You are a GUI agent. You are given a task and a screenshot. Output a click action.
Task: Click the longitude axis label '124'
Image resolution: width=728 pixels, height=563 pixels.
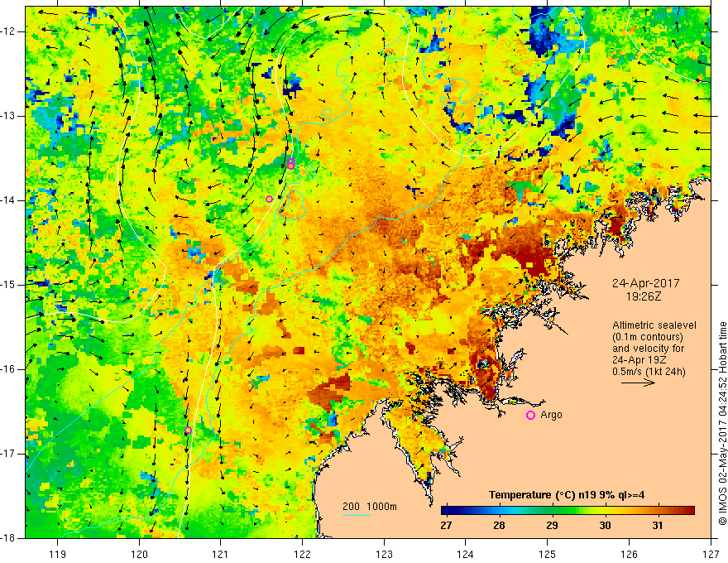pyautogui.click(x=466, y=554)
